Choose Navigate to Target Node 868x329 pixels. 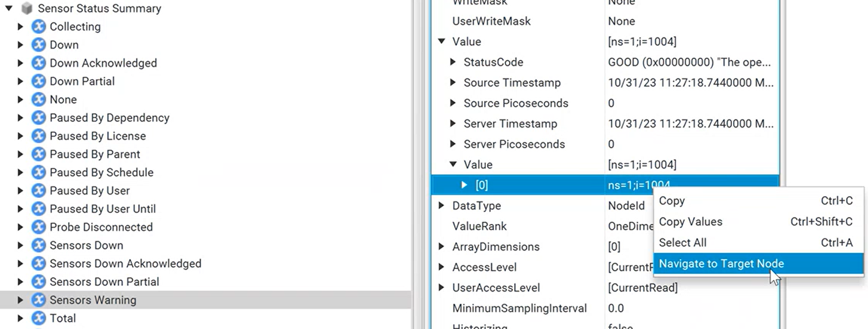click(x=721, y=264)
